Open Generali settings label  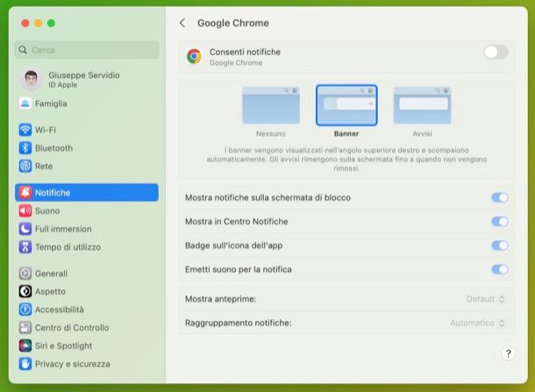(x=51, y=274)
